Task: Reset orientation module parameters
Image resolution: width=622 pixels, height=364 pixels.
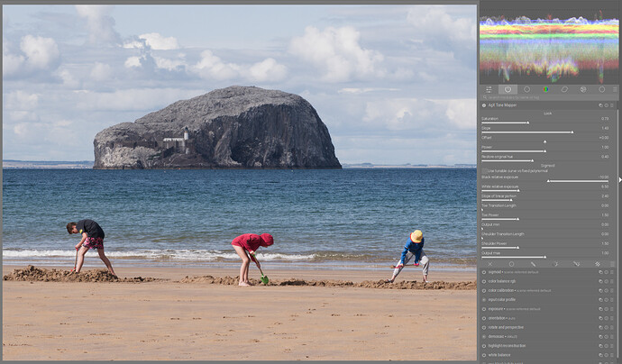Action: pyautogui.click(x=606, y=318)
